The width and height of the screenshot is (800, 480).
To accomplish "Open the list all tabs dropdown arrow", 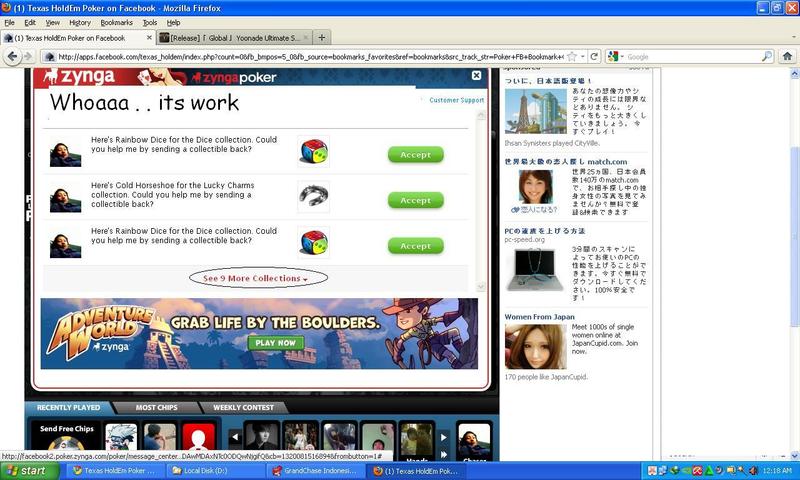I will click(794, 38).
